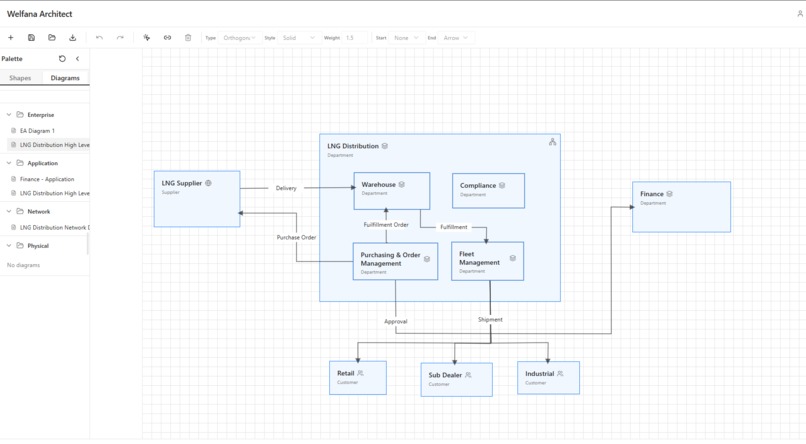This screenshot has height=444, width=806.
Task: Select the Retail customer shape
Action: click(358, 378)
